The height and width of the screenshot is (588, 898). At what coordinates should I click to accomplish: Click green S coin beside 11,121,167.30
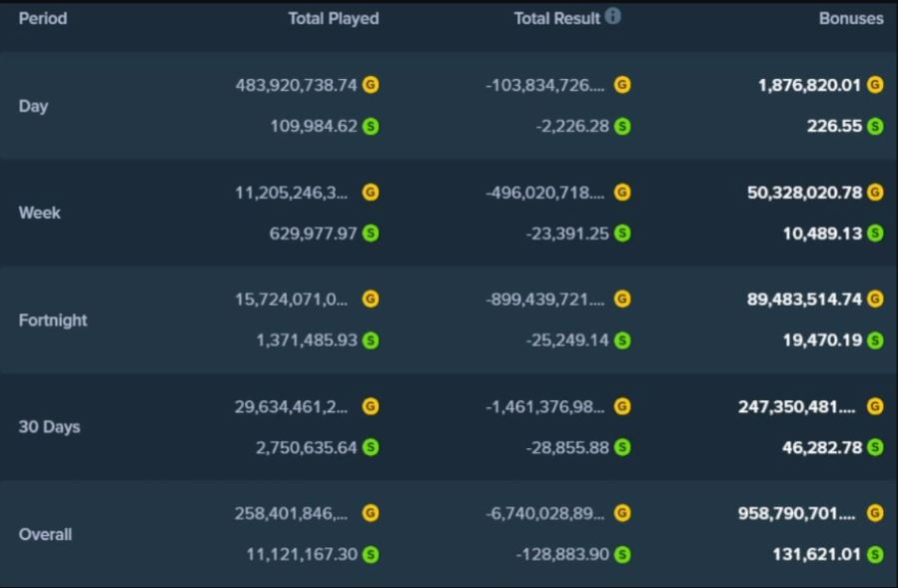tap(371, 554)
